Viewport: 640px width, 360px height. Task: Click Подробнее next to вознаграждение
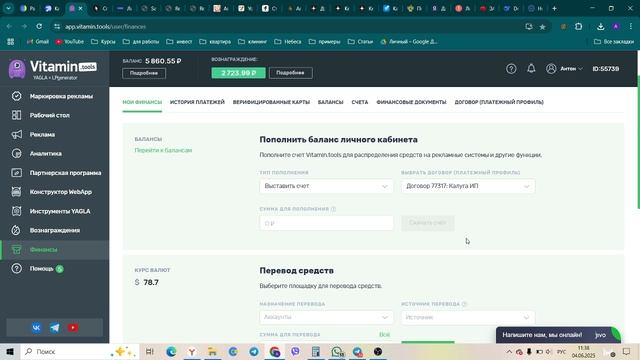[x=291, y=73]
